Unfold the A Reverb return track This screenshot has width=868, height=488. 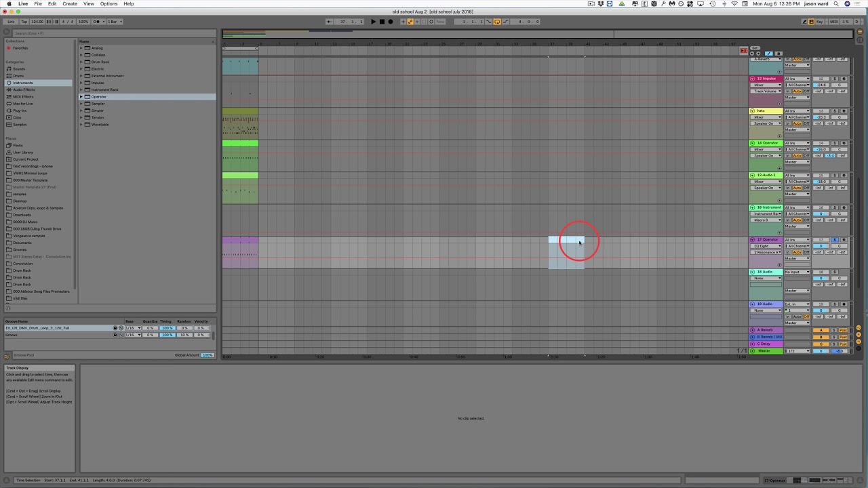coord(753,330)
